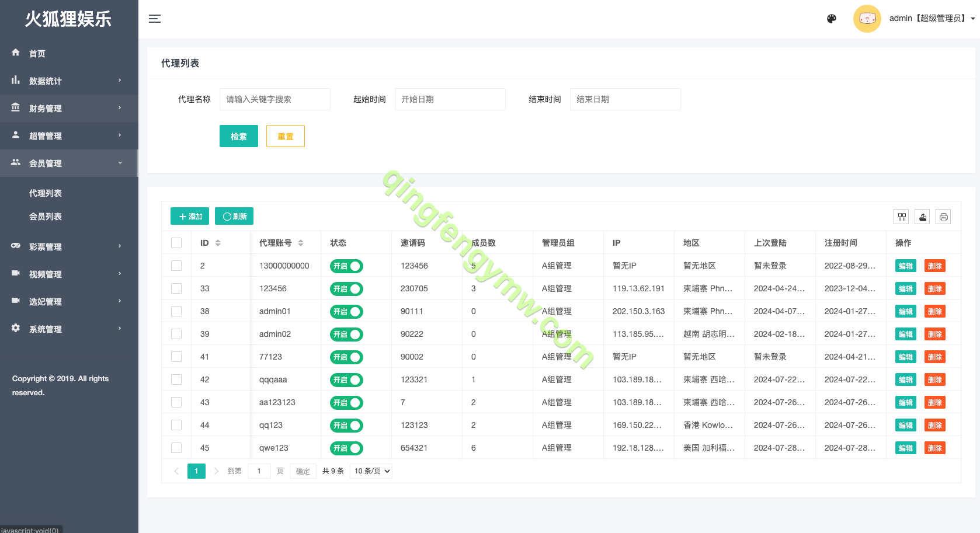Viewport: 980px width, 533px height.
Task: Click the admin avatar image
Action: (867, 19)
